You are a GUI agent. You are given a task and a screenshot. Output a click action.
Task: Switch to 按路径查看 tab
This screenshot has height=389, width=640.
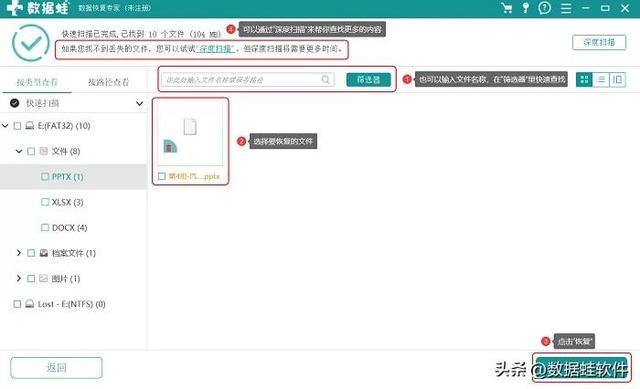tap(109, 82)
